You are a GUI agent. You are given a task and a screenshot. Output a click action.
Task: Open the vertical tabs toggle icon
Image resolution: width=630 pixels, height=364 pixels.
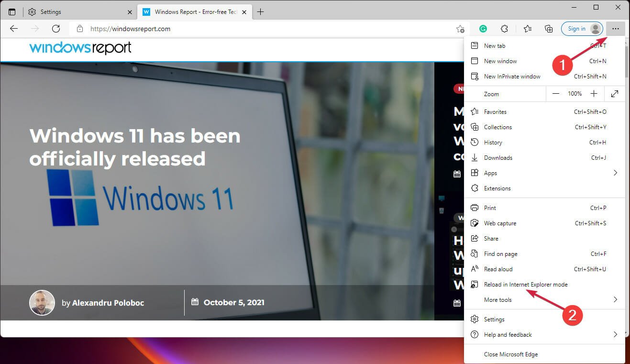coord(12,12)
